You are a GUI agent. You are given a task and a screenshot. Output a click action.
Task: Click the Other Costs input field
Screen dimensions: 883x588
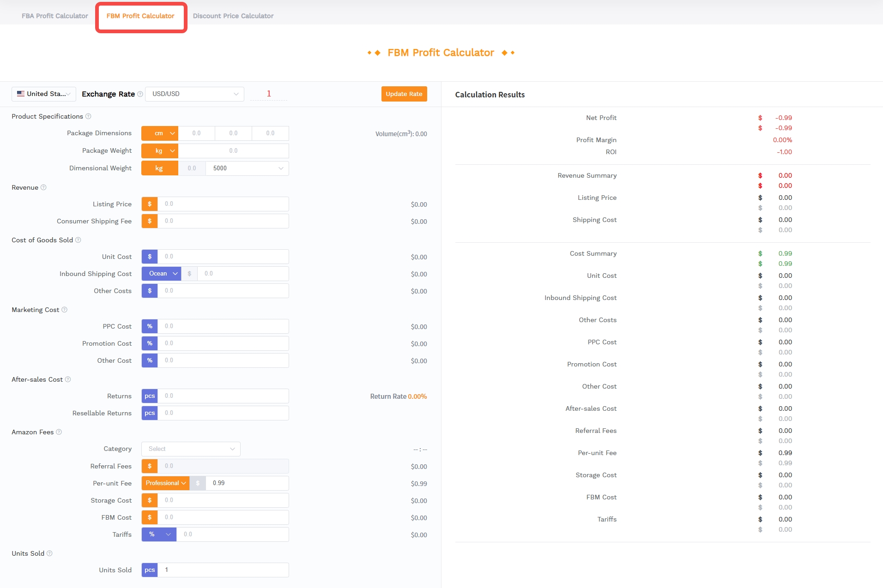223,291
